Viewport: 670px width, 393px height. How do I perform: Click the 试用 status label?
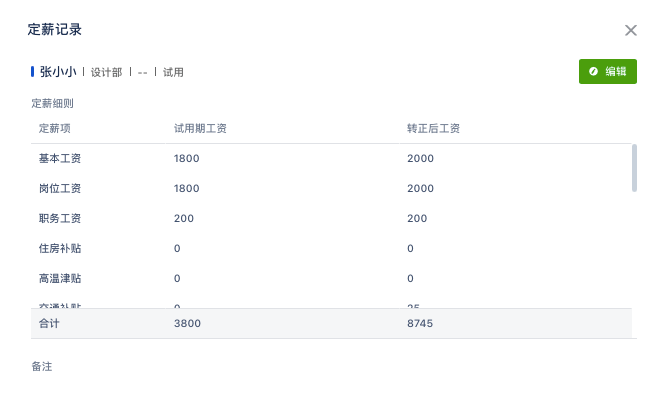(x=173, y=72)
